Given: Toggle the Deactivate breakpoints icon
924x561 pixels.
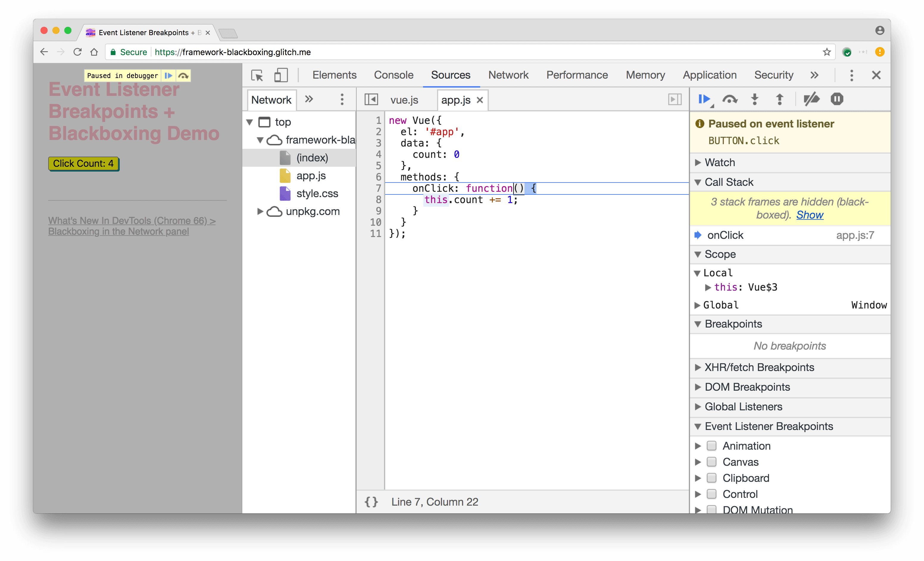Looking at the screenshot, I should coord(812,100).
